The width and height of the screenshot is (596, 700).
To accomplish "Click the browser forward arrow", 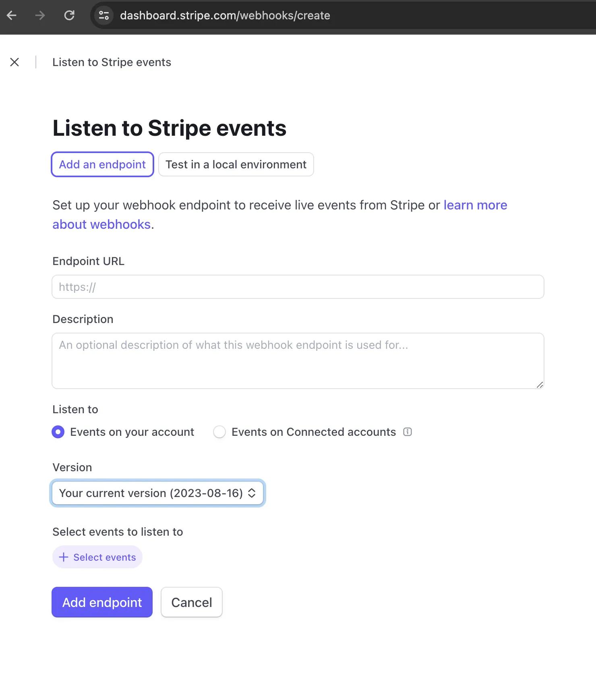I will 39,15.
